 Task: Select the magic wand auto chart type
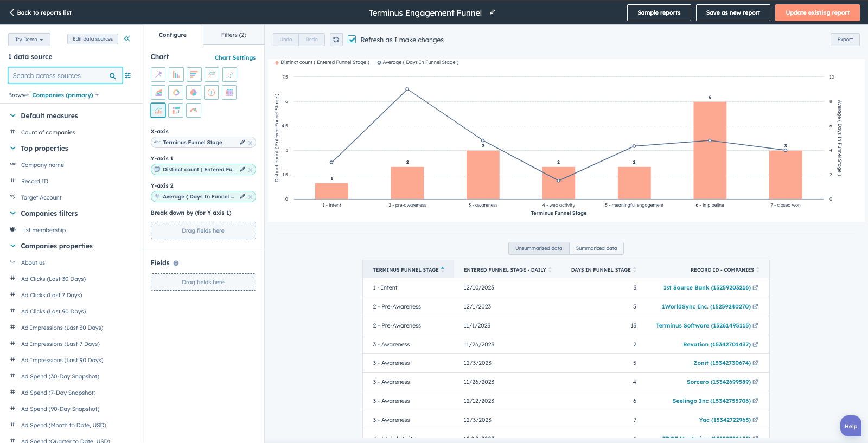(158, 75)
